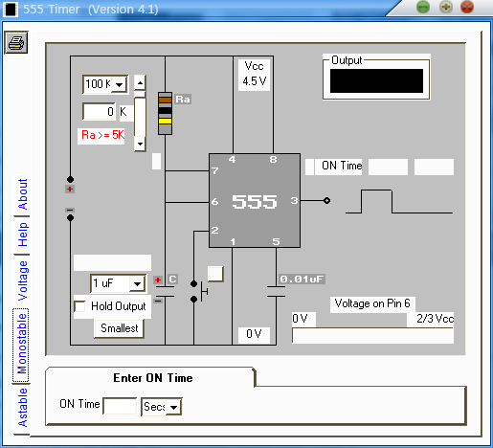
Task: Click the output pulse waveform graphic
Action: coord(399,202)
